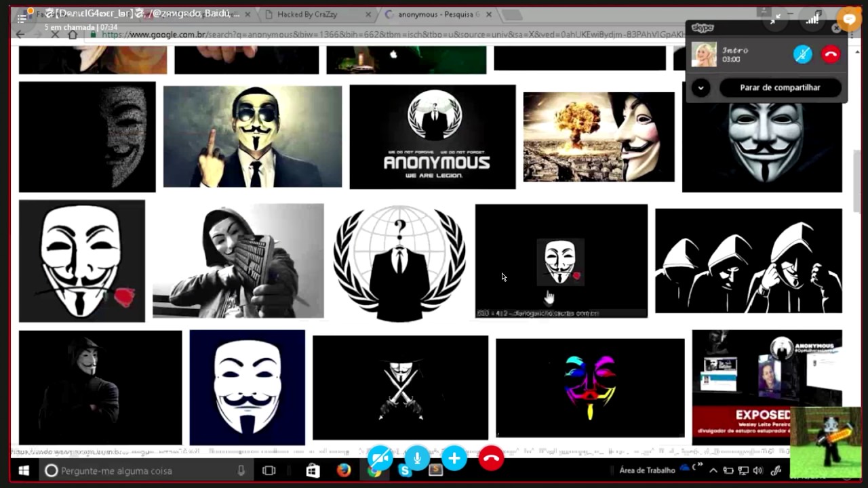
Task: Open dark binary-code mask image
Action: (87, 137)
